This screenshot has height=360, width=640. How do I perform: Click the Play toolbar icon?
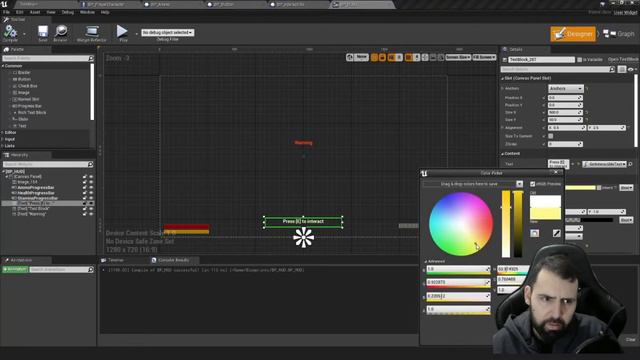122,33
